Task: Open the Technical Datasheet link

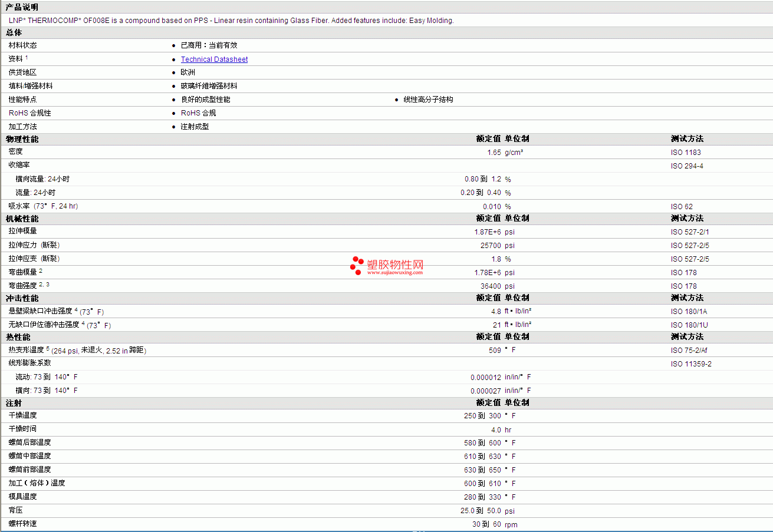Action: click(x=214, y=60)
